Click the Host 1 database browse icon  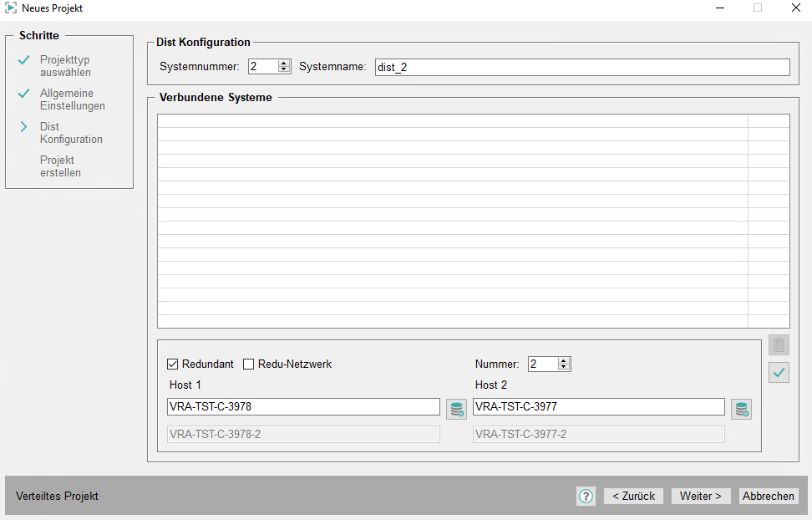pyautogui.click(x=456, y=409)
